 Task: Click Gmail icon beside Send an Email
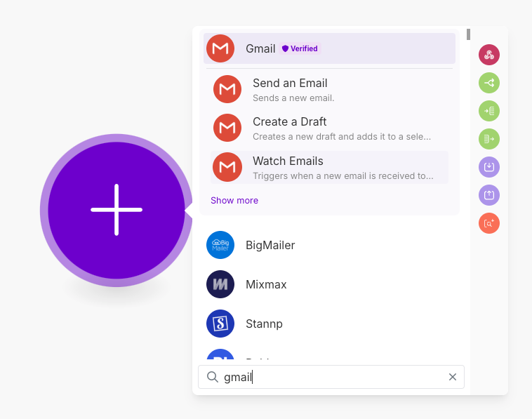click(227, 89)
